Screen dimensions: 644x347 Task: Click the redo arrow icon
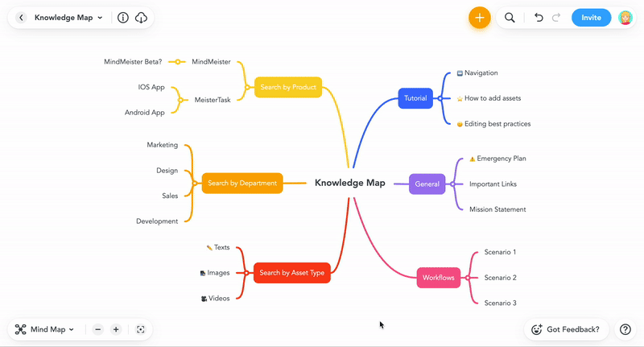click(556, 18)
